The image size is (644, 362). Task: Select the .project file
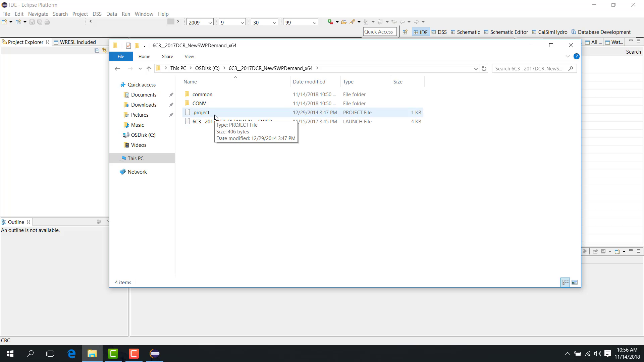coord(201,113)
